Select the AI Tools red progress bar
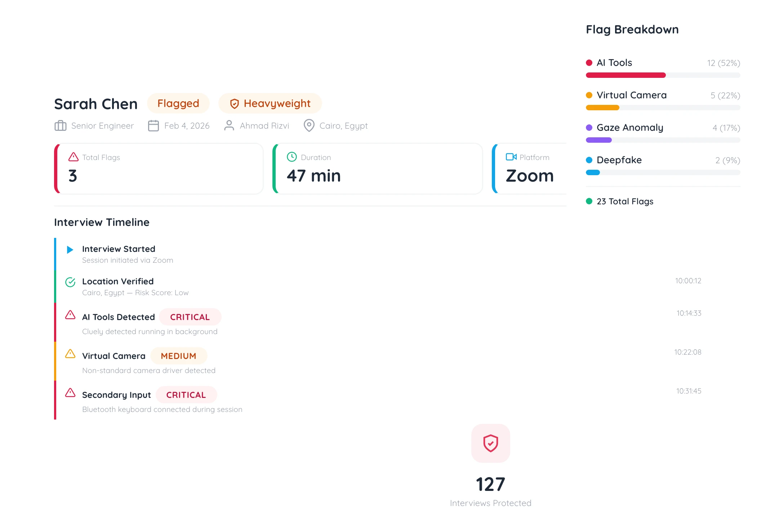 (x=626, y=75)
